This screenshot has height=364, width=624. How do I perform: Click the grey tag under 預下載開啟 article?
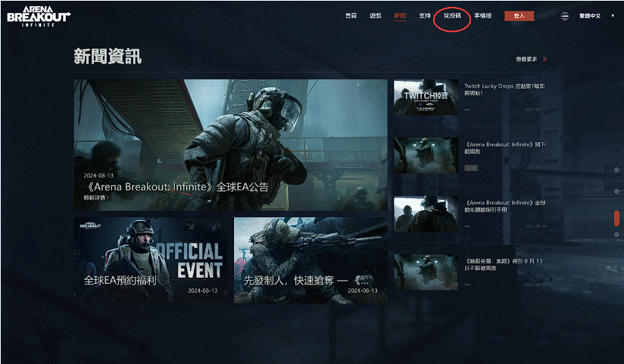pos(471,168)
